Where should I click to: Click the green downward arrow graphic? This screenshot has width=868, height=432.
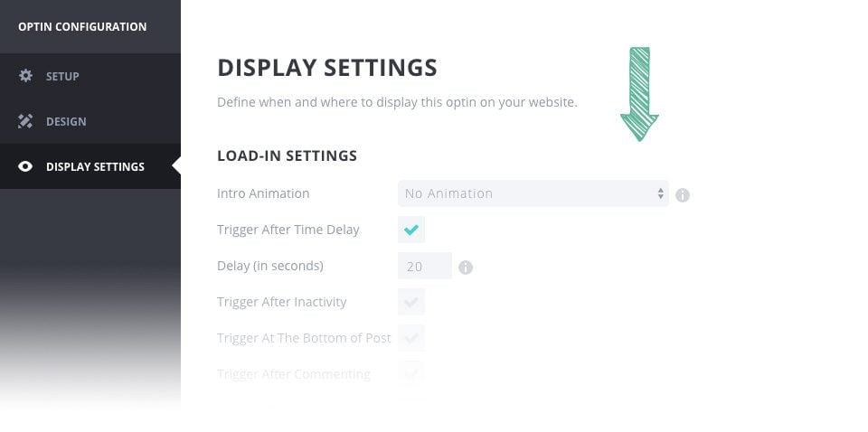click(x=639, y=95)
